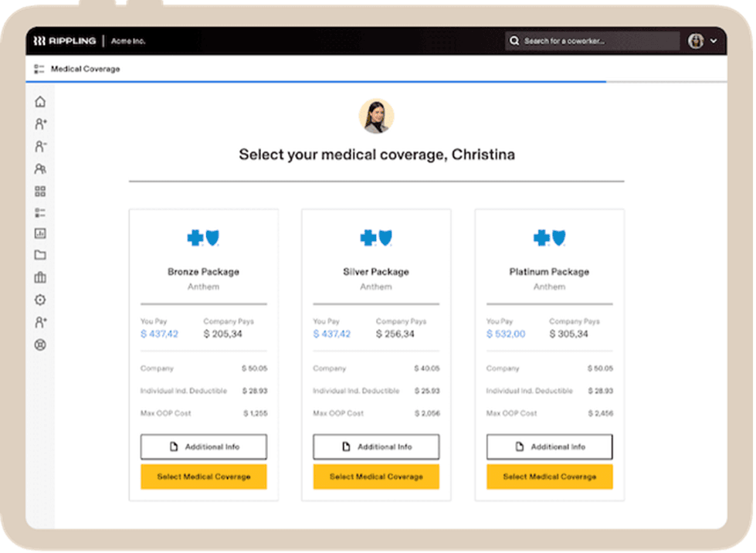Click the Medical Coverage page title
The image size is (756, 553).
tap(85, 69)
